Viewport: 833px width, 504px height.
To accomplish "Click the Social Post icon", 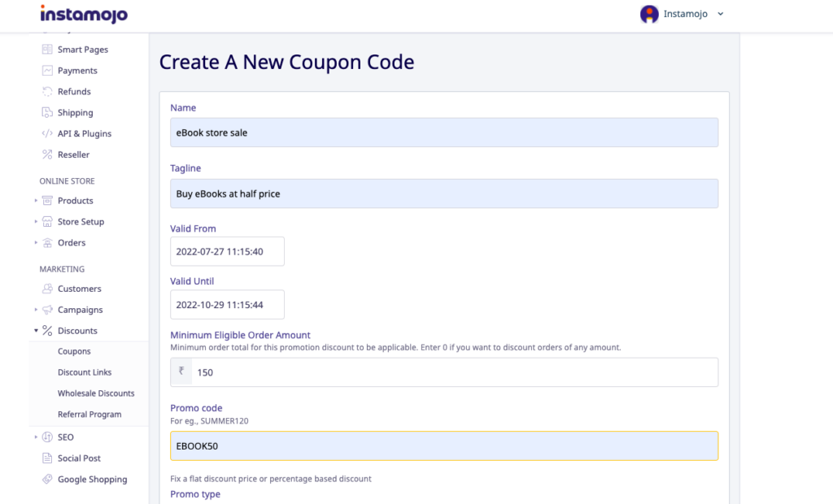I will 47,458.
